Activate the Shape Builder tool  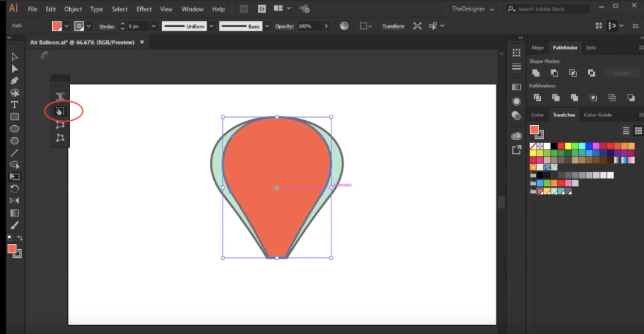[14, 165]
